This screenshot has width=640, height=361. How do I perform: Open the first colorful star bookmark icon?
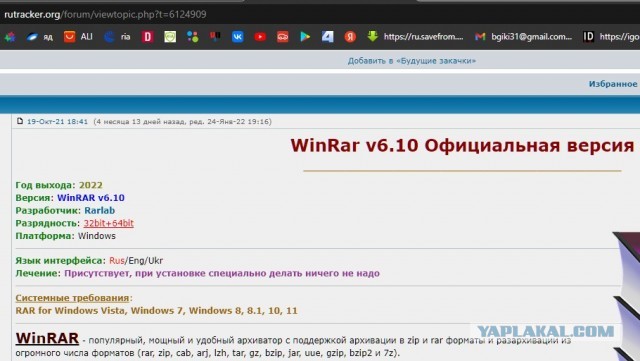click(x=10, y=37)
